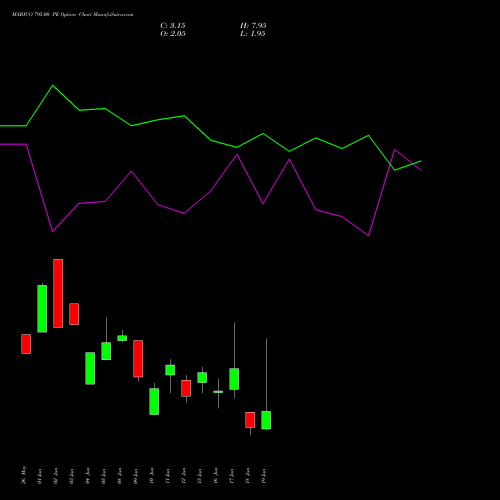Viewport: 500px width, 500px height.
Task: Click the magenta line's peak near chart's right end
Action: tap(395, 150)
